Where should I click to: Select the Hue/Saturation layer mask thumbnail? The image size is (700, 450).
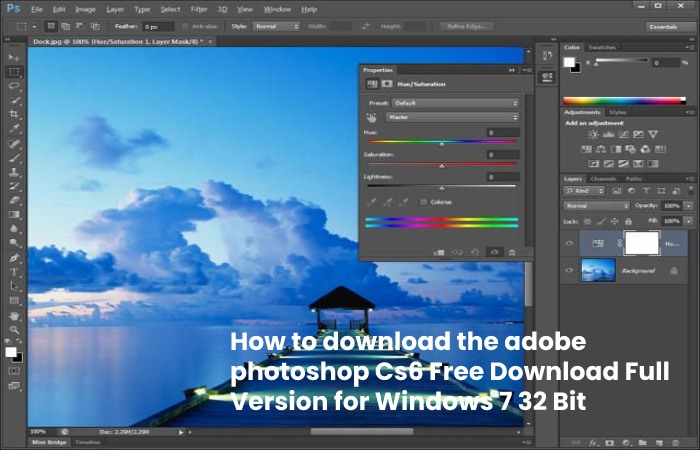coord(642,244)
